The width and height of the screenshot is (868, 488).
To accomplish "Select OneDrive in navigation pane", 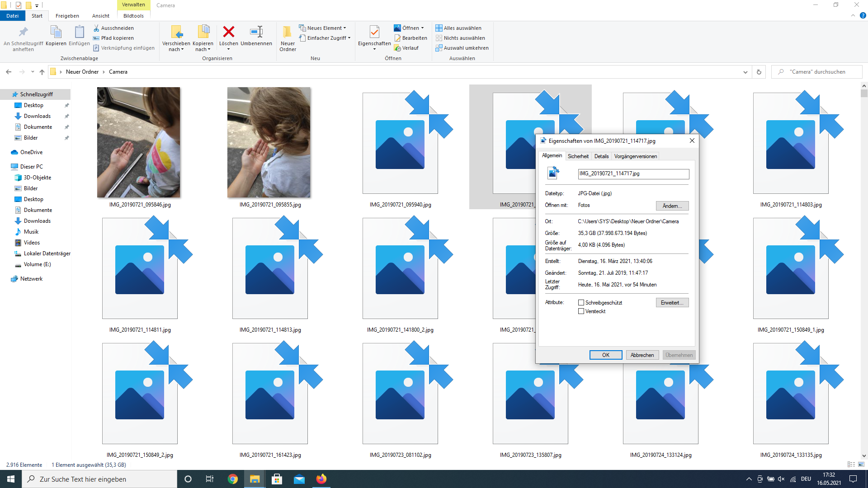I will (31, 152).
